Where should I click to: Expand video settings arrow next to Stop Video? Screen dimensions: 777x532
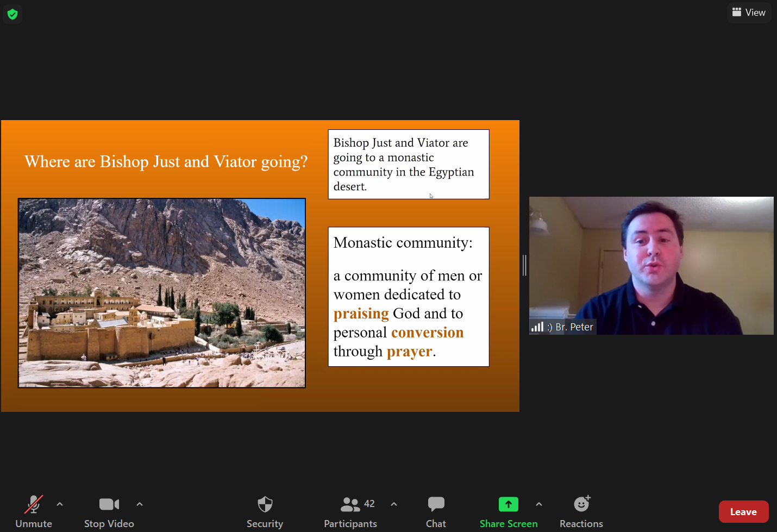click(140, 504)
